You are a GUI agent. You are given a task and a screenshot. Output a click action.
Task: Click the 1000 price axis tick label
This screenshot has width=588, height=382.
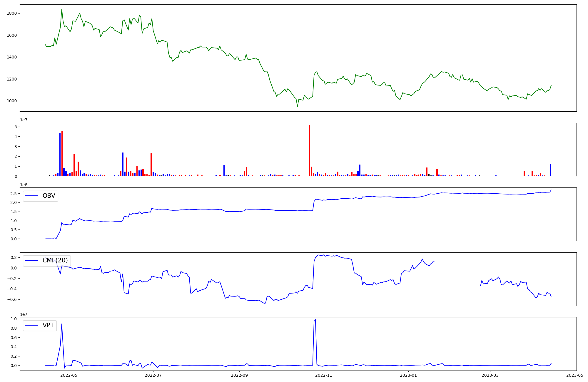[x=11, y=101]
